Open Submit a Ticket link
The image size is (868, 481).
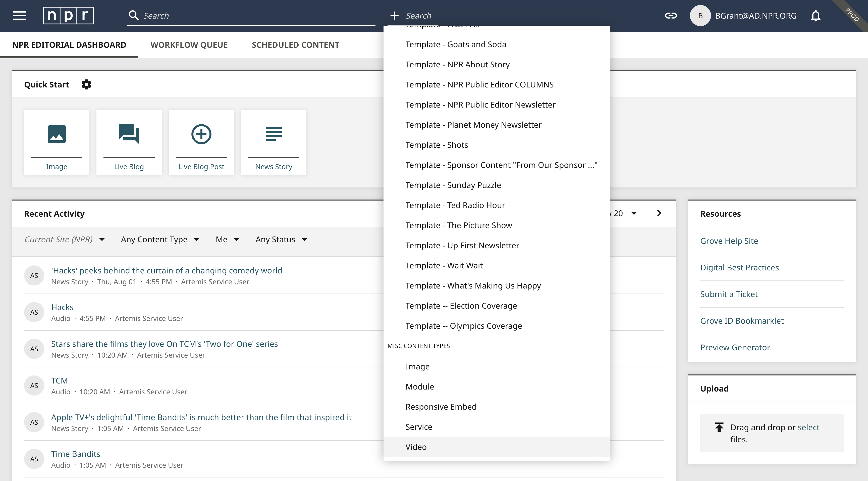(x=729, y=294)
